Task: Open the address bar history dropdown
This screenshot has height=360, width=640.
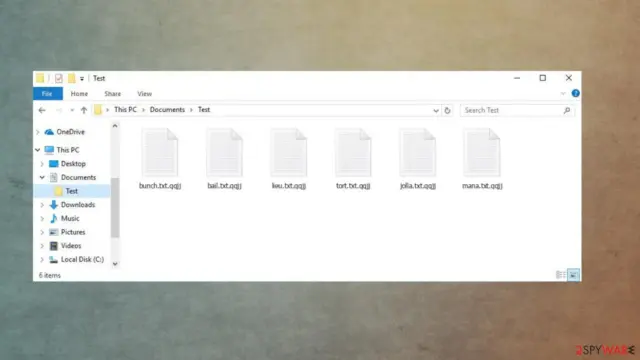Action: click(x=436, y=111)
